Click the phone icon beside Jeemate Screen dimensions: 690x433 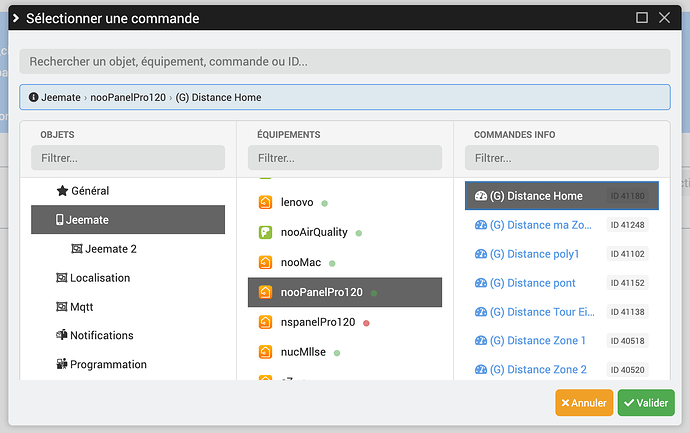[x=59, y=220]
